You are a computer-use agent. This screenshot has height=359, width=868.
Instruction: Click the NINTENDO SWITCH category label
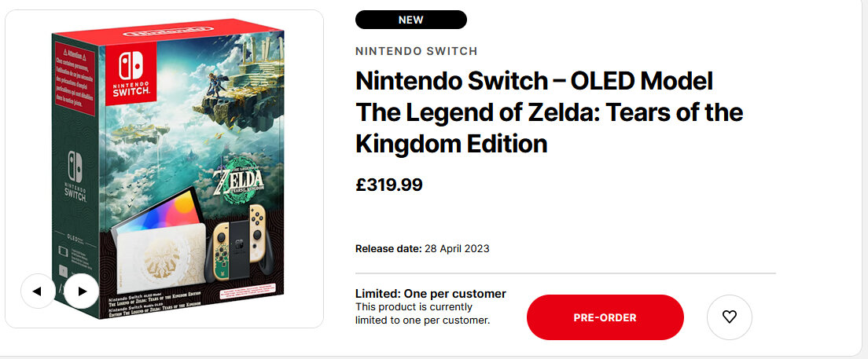pyautogui.click(x=416, y=51)
